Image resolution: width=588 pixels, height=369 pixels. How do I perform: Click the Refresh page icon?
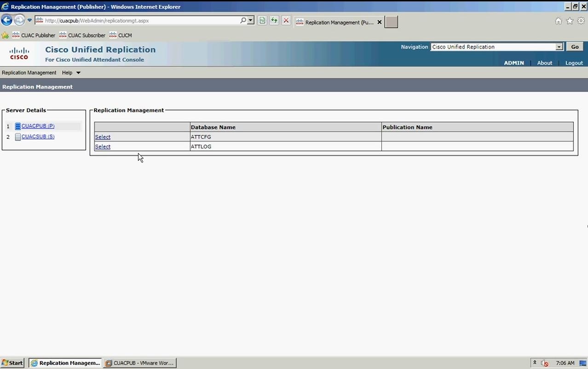coord(274,21)
